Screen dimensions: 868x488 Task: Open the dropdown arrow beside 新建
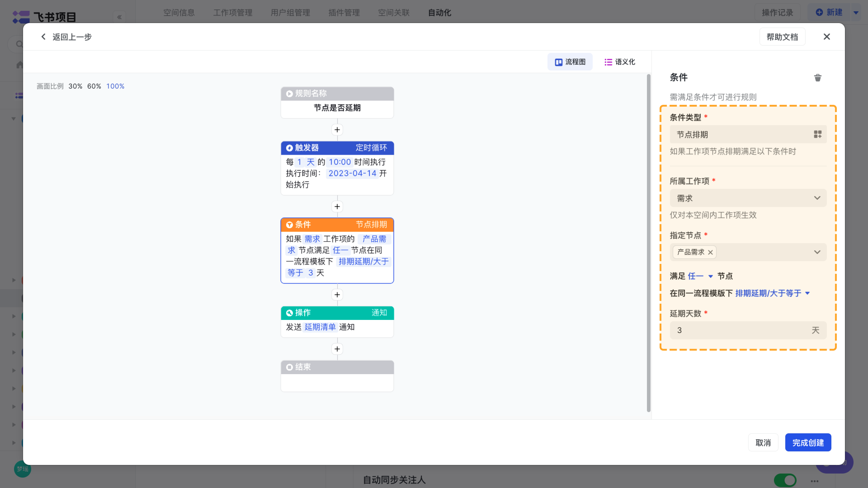pyautogui.click(x=856, y=13)
